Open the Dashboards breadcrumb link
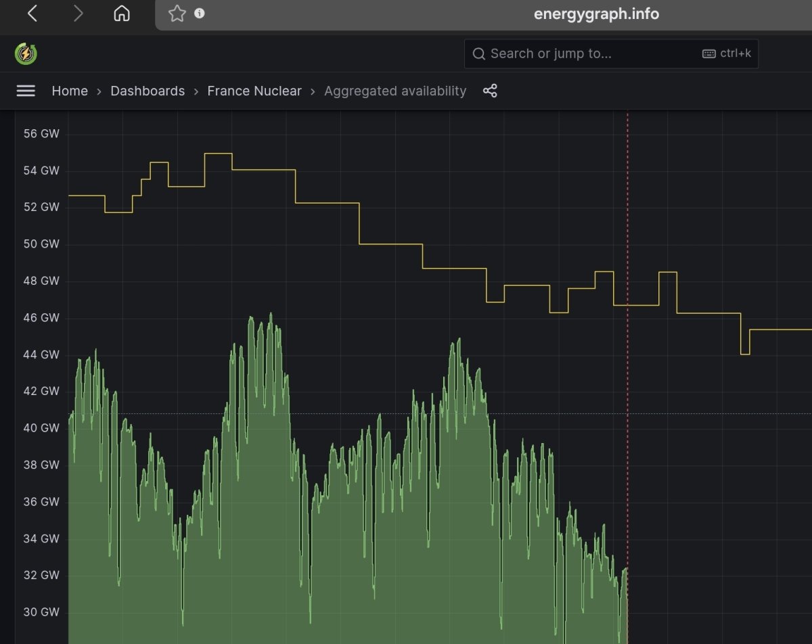 point(148,91)
